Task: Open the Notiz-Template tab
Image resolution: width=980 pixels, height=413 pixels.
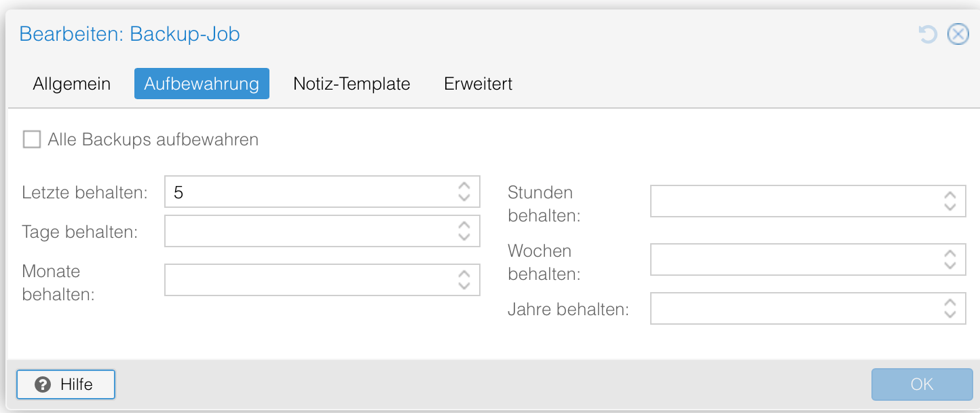Action: click(352, 84)
